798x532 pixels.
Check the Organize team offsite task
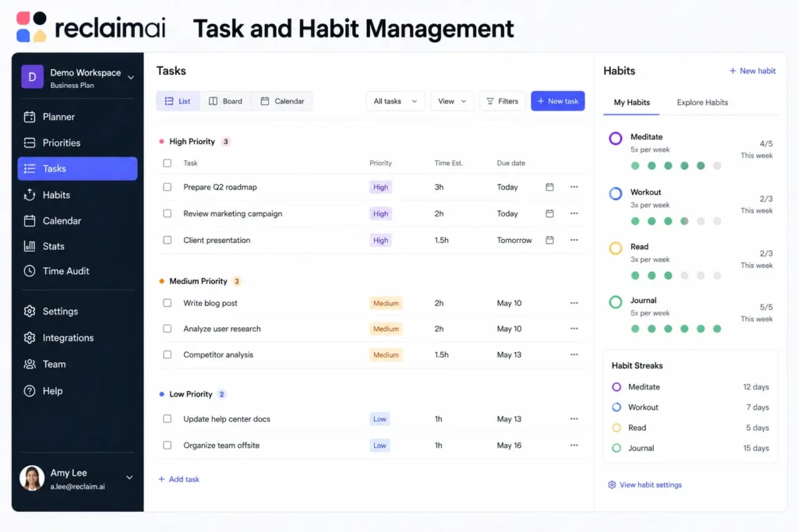pyautogui.click(x=167, y=445)
